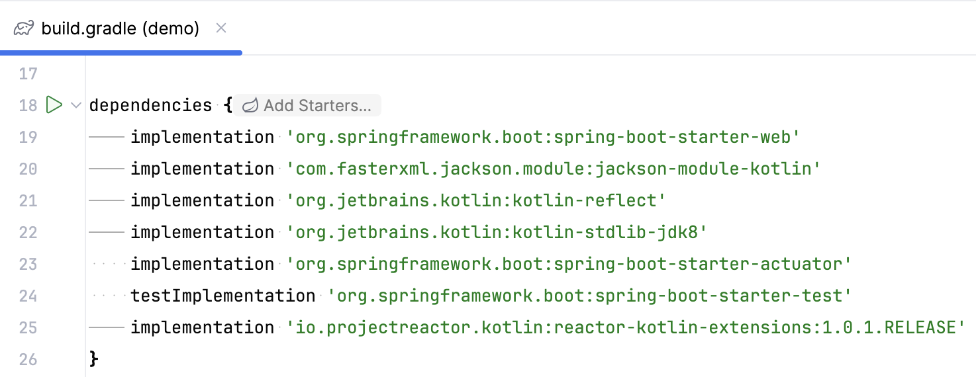Click the opening brace after dependencies

click(x=227, y=105)
